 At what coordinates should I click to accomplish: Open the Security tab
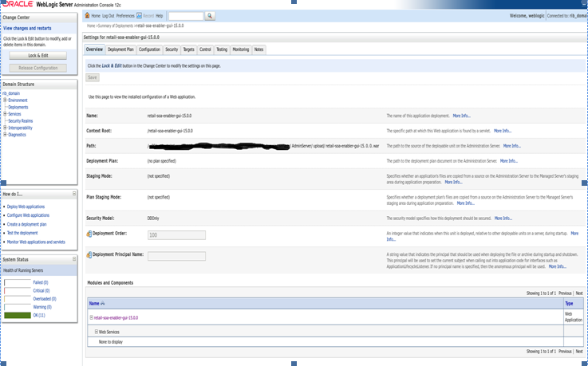point(172,49)
